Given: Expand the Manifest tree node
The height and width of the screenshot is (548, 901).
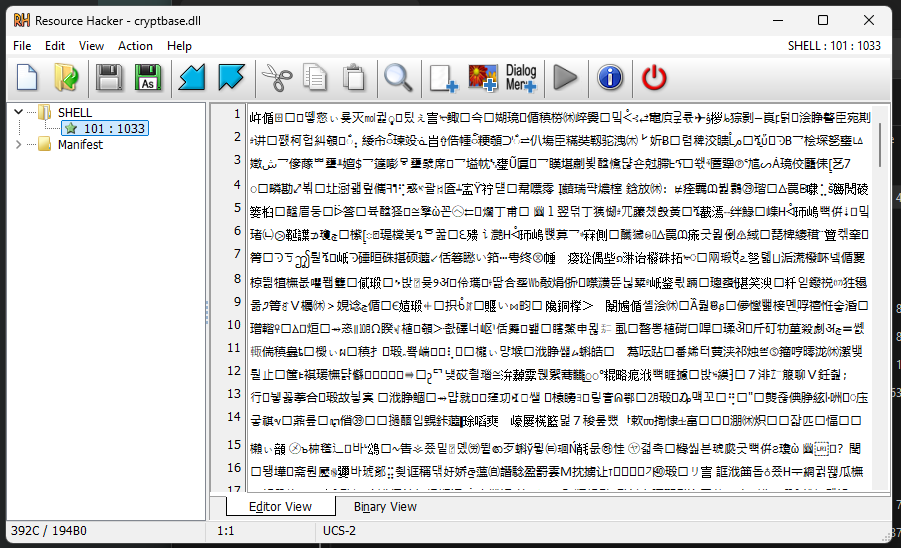Looking at the screenshot, I should click(20, 145).
